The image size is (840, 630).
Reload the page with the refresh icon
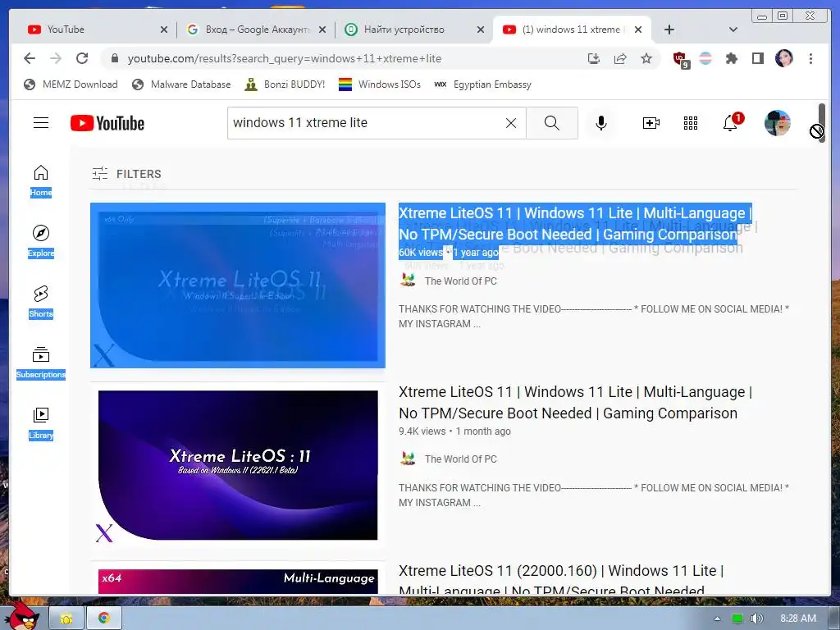(x=82, y=58)
